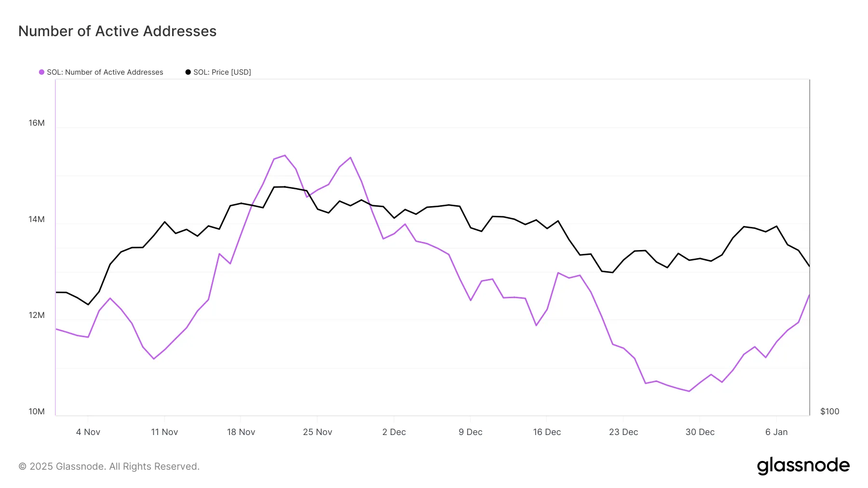Click the $100 price axis label

[830, 411]
